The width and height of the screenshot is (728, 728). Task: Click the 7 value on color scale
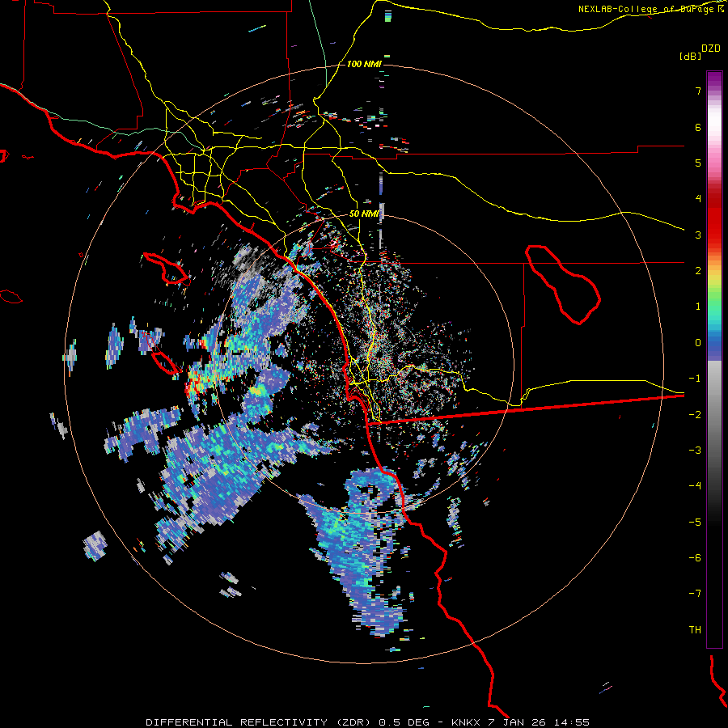click(698, 91)
